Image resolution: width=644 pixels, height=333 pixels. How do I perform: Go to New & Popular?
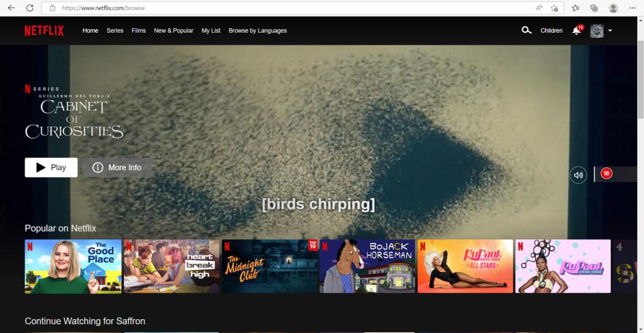pos(174,31)
